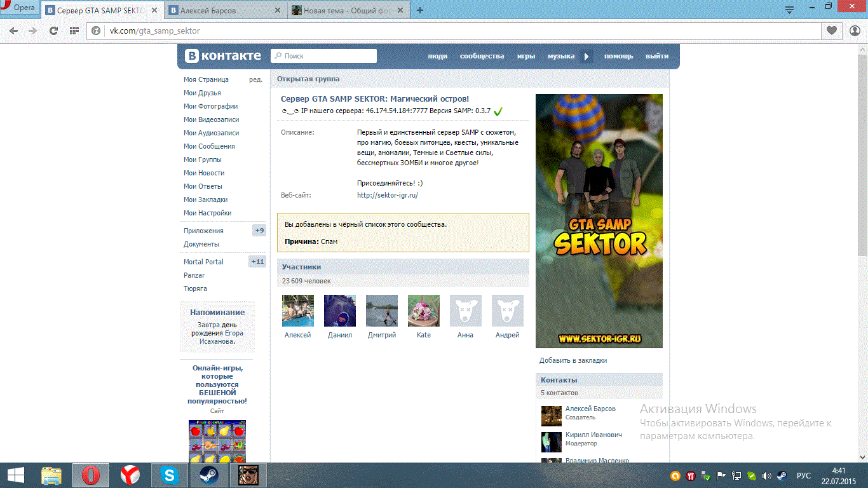Open the tab list menu icon in Opera's title bar

789,10
